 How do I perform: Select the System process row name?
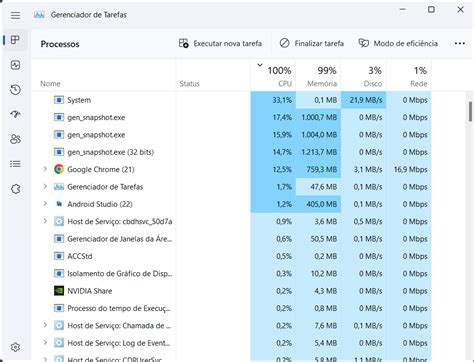point(79,100)
